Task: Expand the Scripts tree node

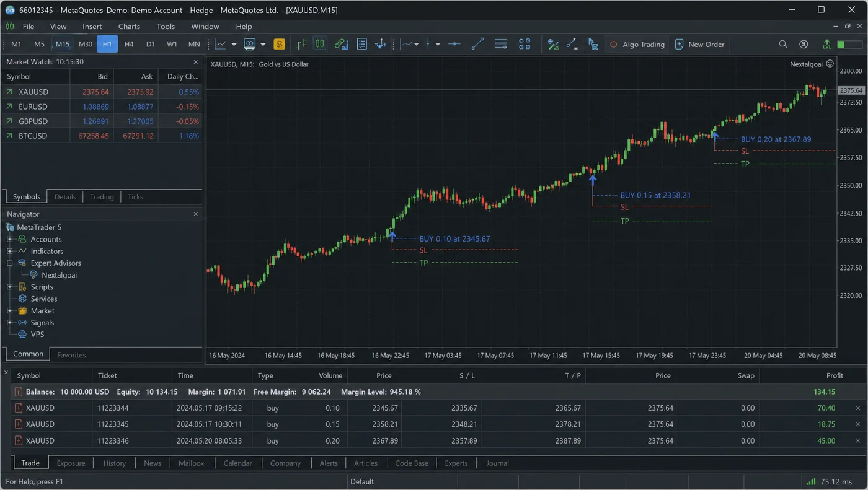Action: click(10, 287)
